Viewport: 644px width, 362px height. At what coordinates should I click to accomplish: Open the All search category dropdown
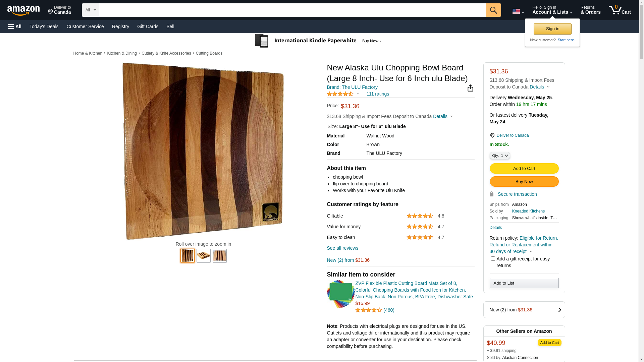coord(91,10)
